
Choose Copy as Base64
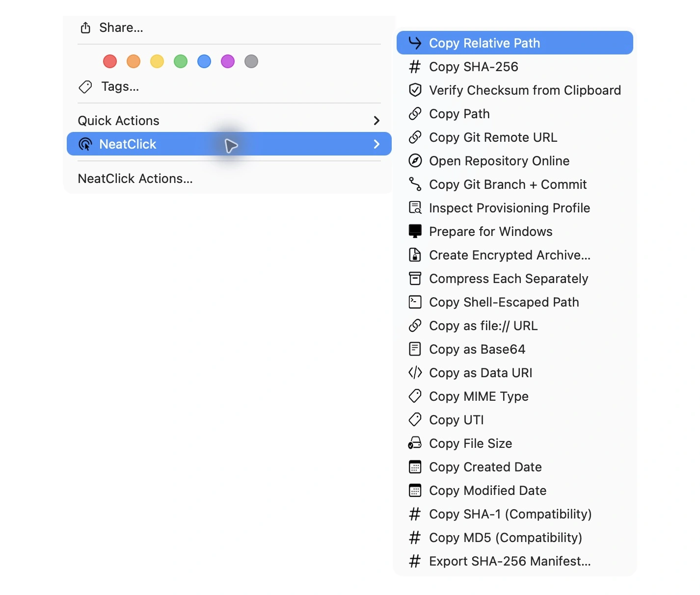[515, 349]
